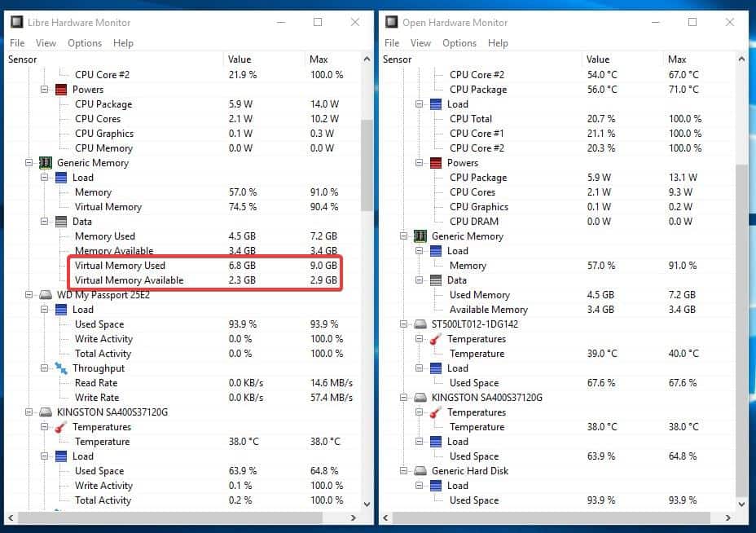The image size is (756, 533).
Task: Click the Temperature icon under ST500LT012-1DG142
Action: pyautogui.click(x=435, y=338)
